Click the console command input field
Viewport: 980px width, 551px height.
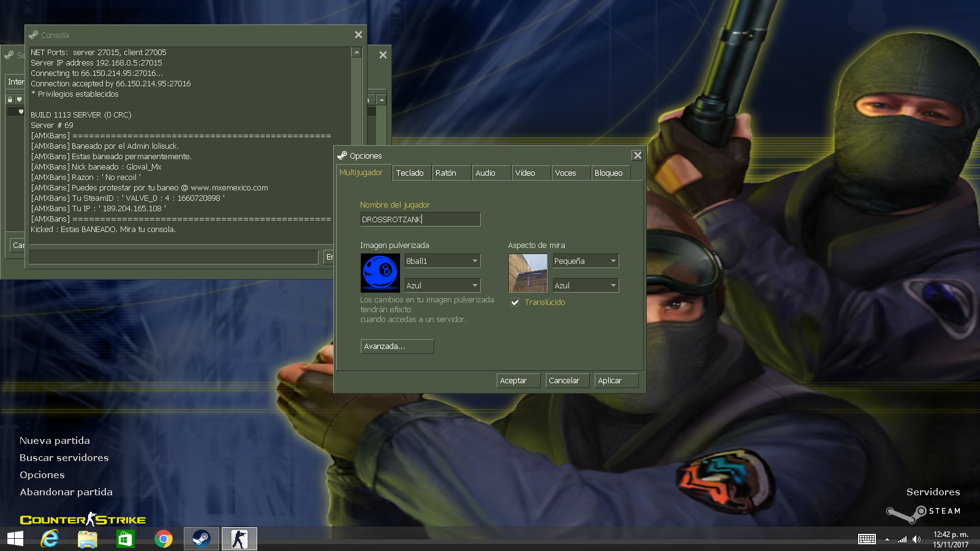[x=174, y=257]
